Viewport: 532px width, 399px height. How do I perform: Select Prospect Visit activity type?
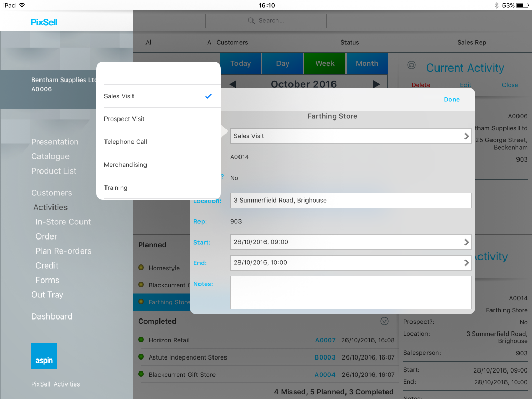158,119
